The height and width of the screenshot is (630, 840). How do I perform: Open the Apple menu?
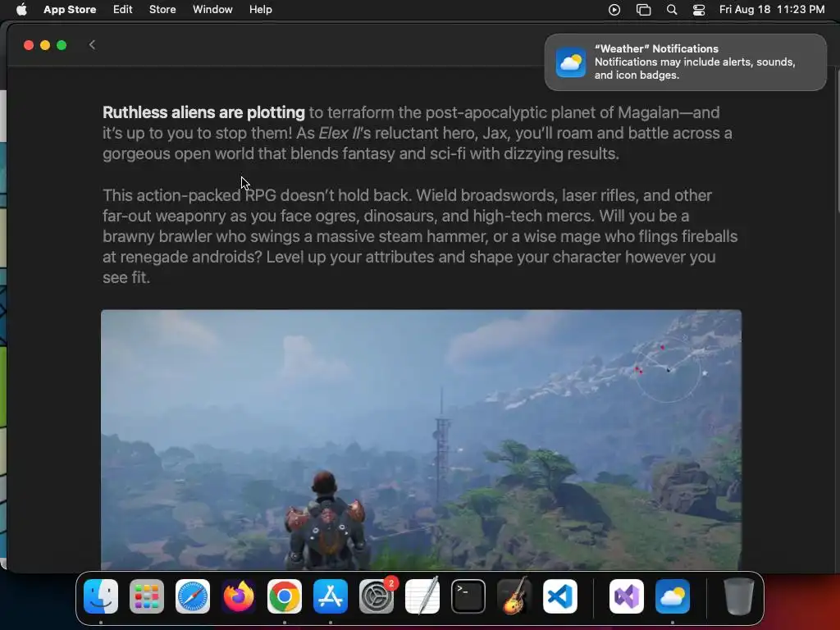[21, 10]
